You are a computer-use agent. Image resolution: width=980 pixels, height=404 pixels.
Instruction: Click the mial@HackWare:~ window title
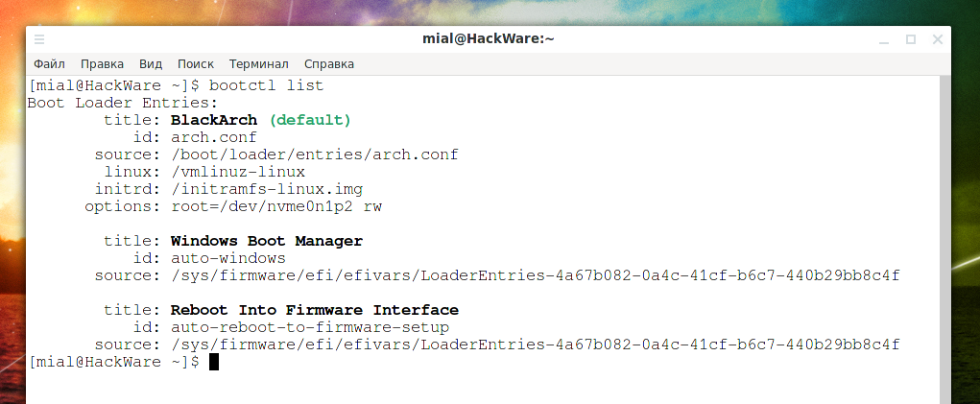[x=489, y=38]
